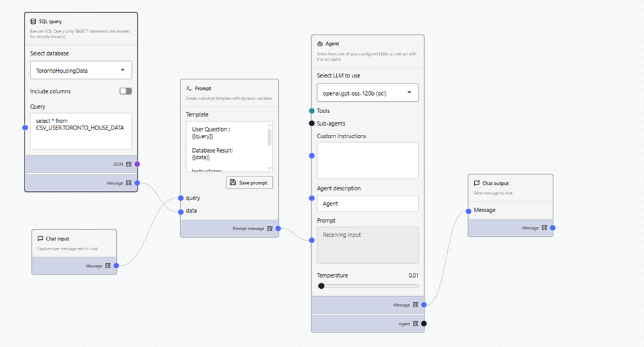The image size is (644, 347).
Task: Click into the SQL Query text field
Action: [x=81, y=131]
